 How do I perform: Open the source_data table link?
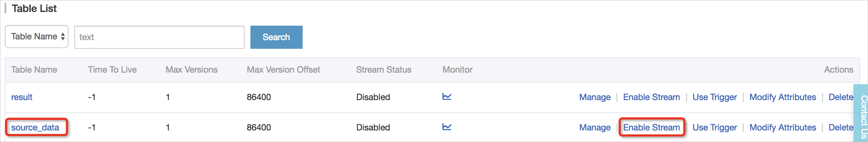point(35,128)
